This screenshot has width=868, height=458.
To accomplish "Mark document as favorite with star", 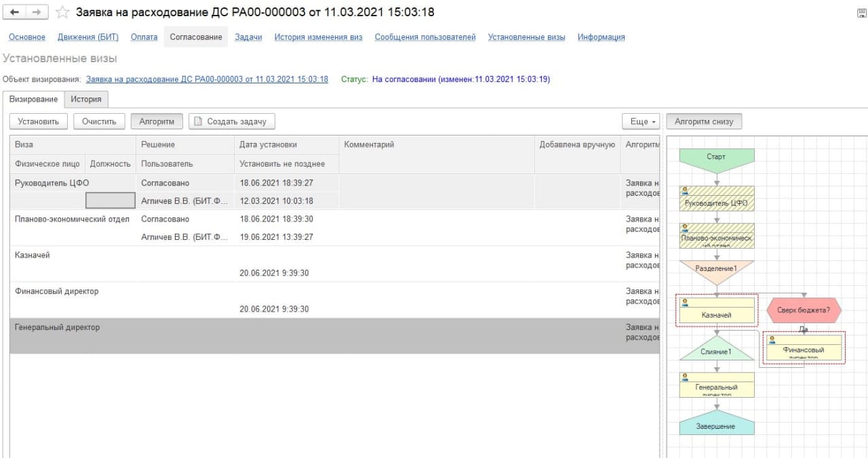I will [x=62, y=12].
